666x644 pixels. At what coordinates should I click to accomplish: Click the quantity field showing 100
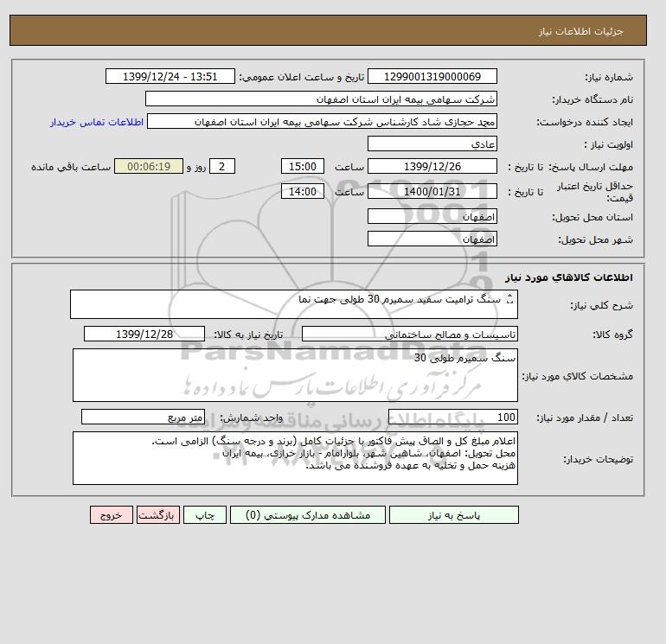pos(452,417)
